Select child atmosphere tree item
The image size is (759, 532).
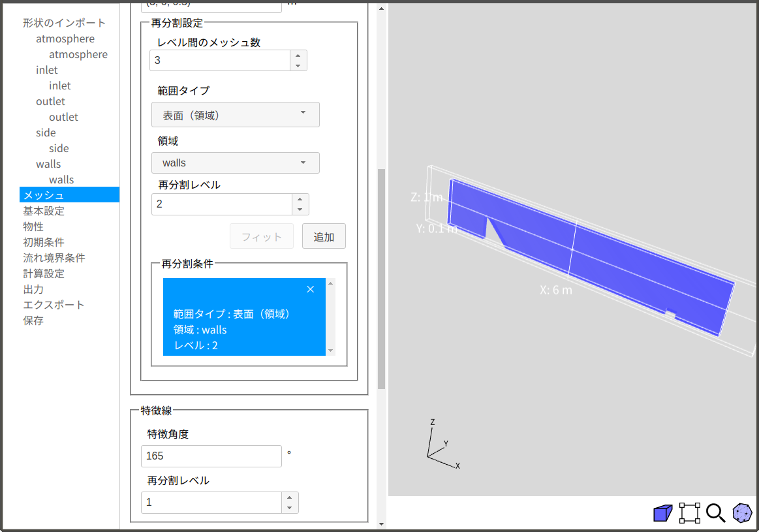(78, 54)
